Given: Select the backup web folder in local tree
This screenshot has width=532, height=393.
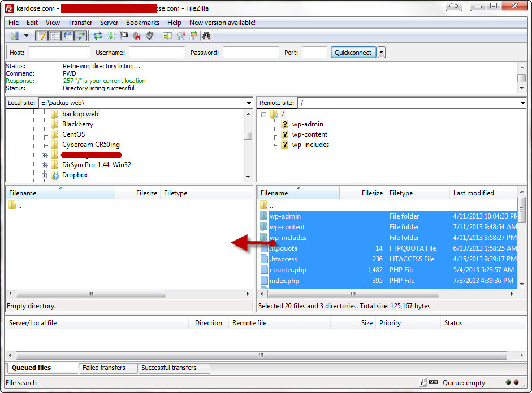Looking at the screenshot, I should point(80,114).
